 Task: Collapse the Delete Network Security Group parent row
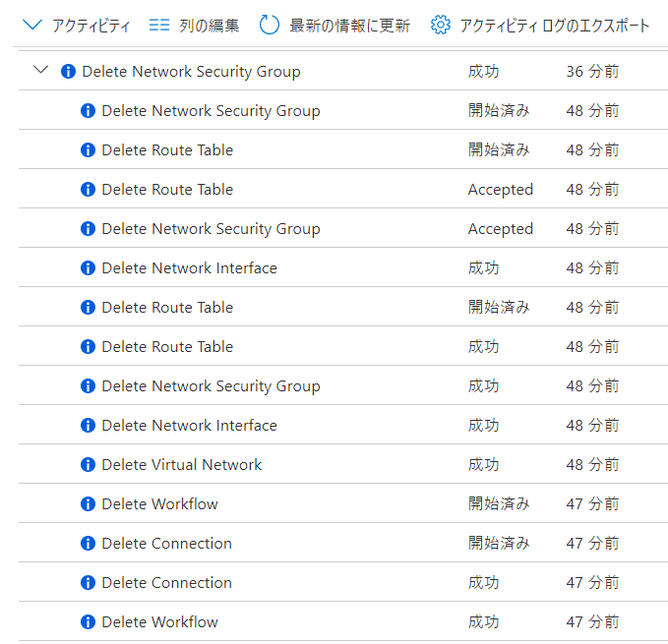click(x=40, y=71)
